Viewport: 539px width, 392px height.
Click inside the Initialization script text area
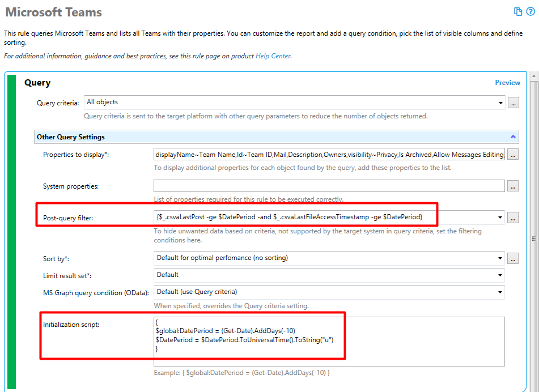[329, 342]
